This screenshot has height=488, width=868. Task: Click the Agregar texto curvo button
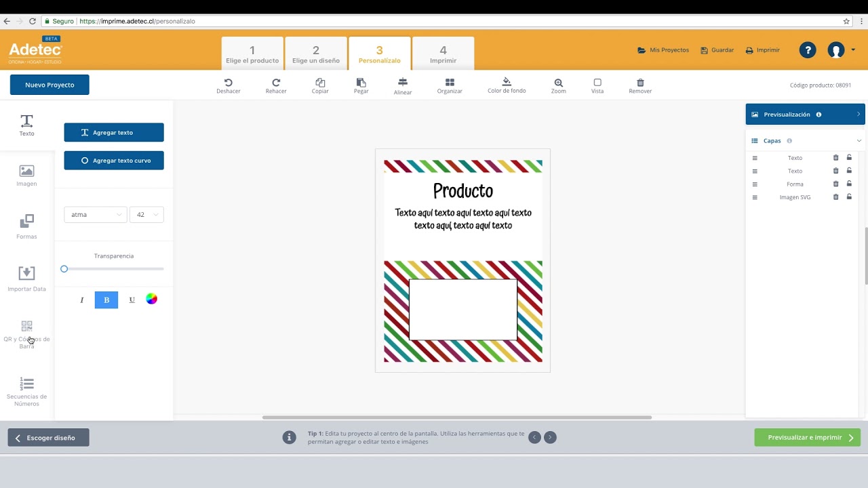coord(114,161)
